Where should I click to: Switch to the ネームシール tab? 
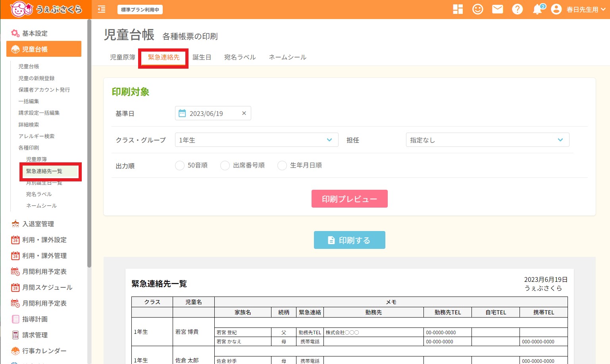coord(287,57)
